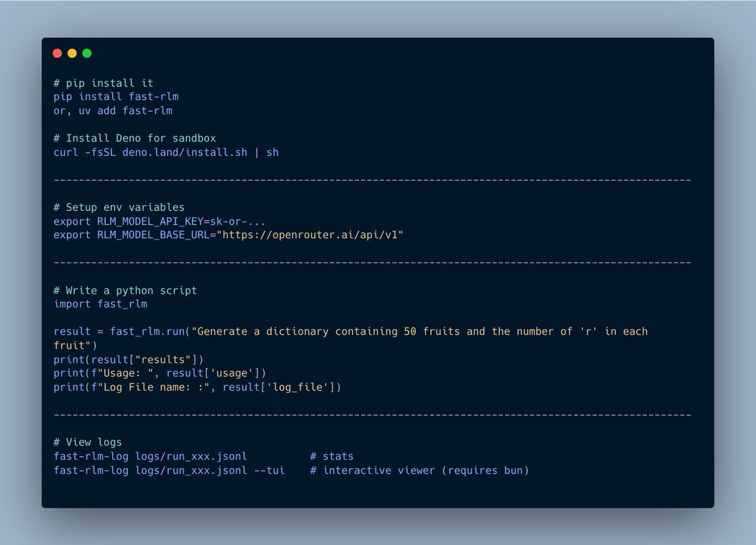The height and width of the screenshot is (545, 756).
Task: Click the 'import fast_rlm' line
Action: (x=100, y=304)
